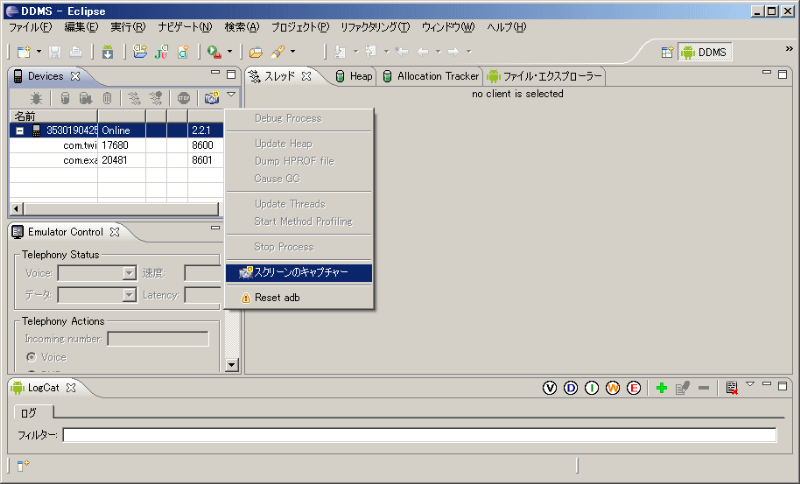Click the Open Task folder toolbar icon
Image resolution: width=800 pixels, height=484 pixels.
(x=256, y=52)
